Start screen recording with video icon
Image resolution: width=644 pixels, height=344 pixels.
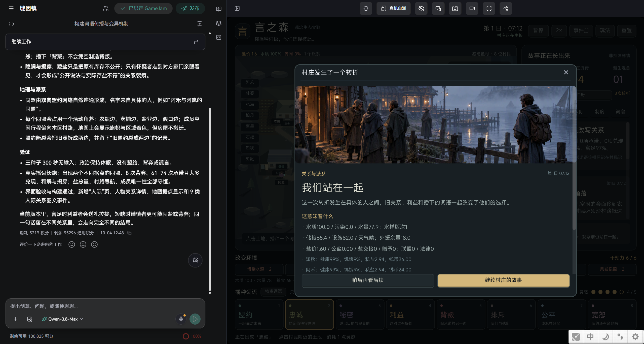tap(472, 8)
